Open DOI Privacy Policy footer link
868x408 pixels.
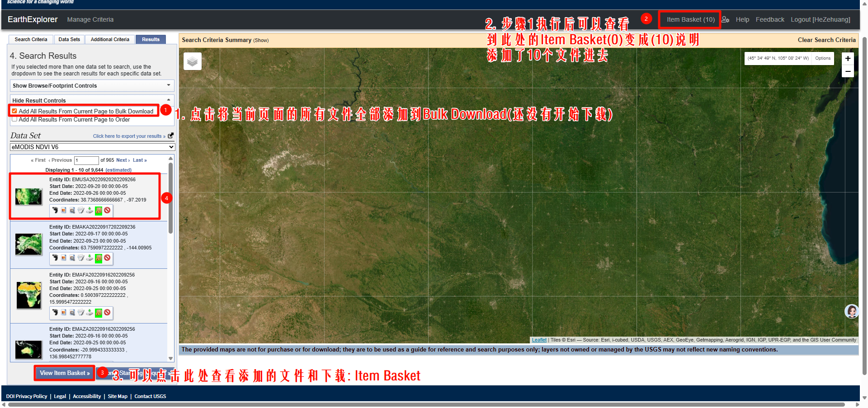[27, 396]
